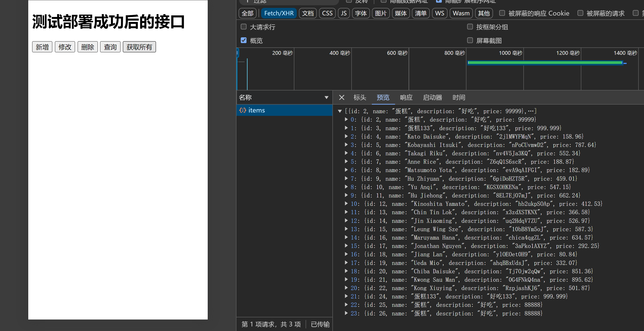Tick the 按框架分组 checkbox
The width and height of the screenshot is (644, 331).
click(470, 27)
